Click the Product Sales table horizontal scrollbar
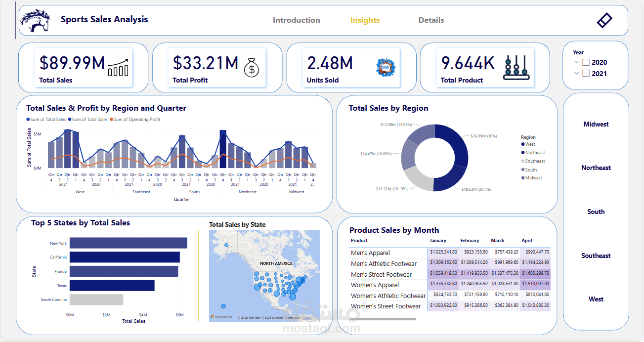Screen dimensions: 644x342 pyautogui.click(x=383, y=319)
